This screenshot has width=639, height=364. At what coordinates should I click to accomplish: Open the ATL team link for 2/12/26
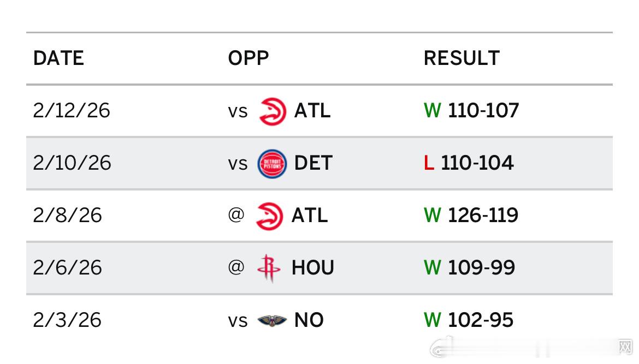(312, 111)
